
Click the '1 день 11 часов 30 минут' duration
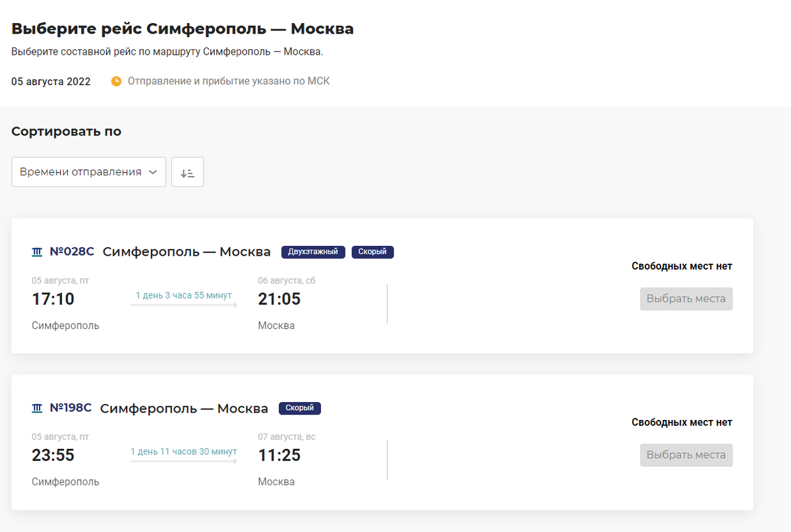tap(183, 452)
